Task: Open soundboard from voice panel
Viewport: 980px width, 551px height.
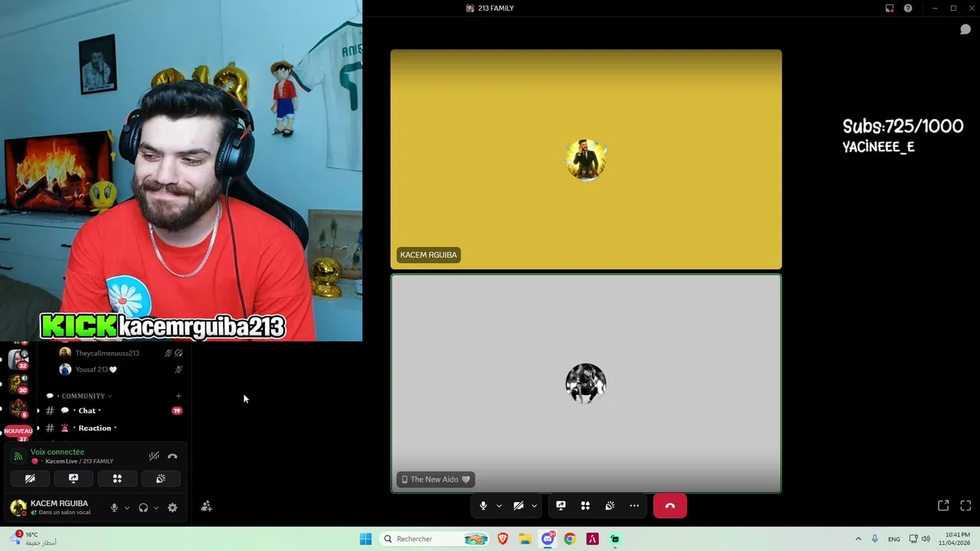Action: pyautogui.click(x=161, y=478)
